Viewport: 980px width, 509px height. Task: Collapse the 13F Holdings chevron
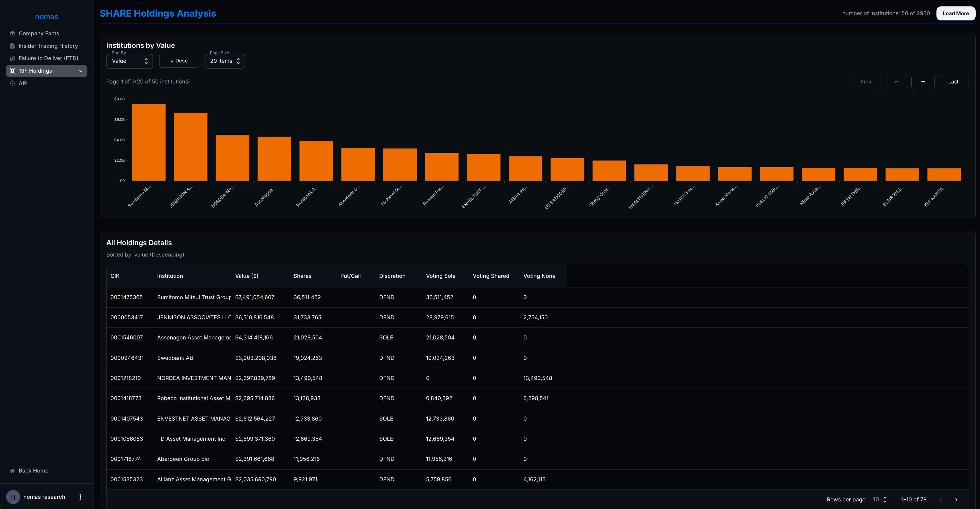81,71
